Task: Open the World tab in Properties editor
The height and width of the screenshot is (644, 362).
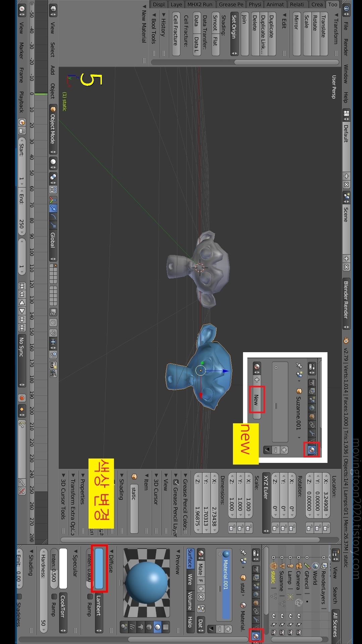Action: point(256,594)
